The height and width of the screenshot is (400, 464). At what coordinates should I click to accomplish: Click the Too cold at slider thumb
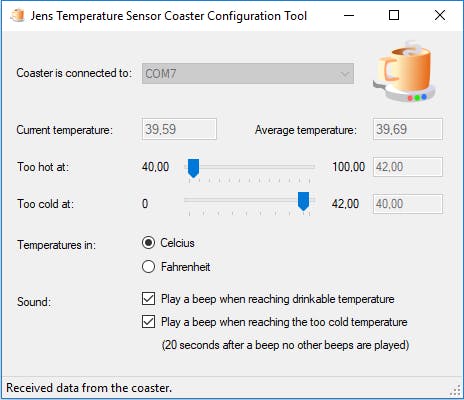tap(303, 201)
